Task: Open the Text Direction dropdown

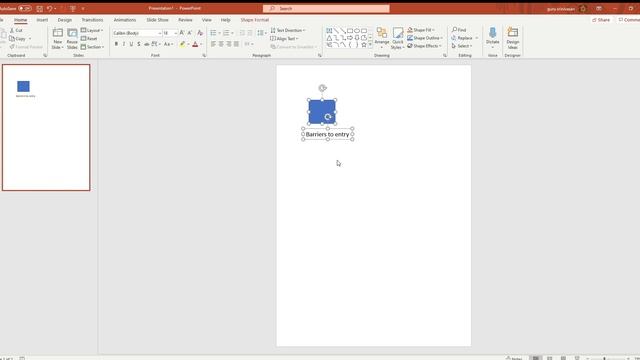Action: pos(288,31)
